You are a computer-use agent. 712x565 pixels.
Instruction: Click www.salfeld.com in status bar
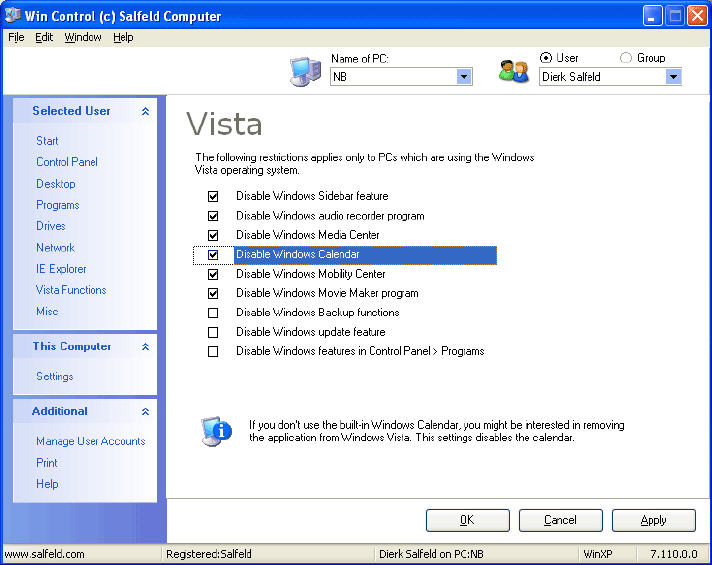(44, 554)
